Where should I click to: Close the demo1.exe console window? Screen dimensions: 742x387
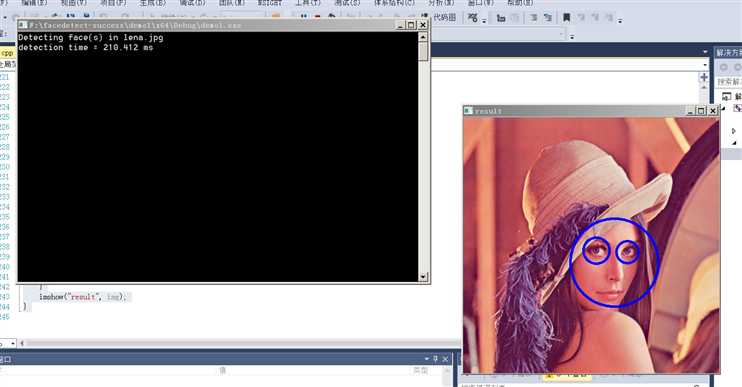tap(423, 25)
